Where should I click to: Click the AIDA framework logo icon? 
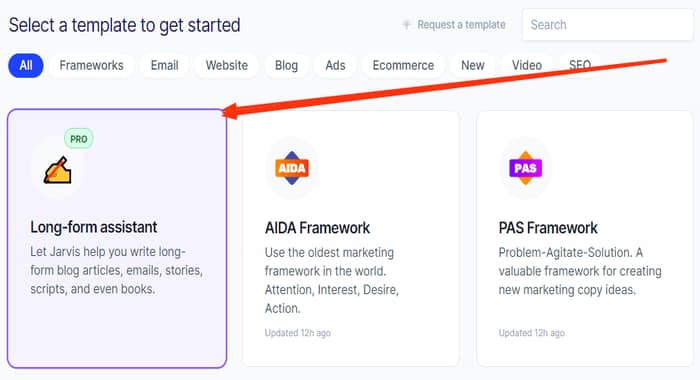292,168
